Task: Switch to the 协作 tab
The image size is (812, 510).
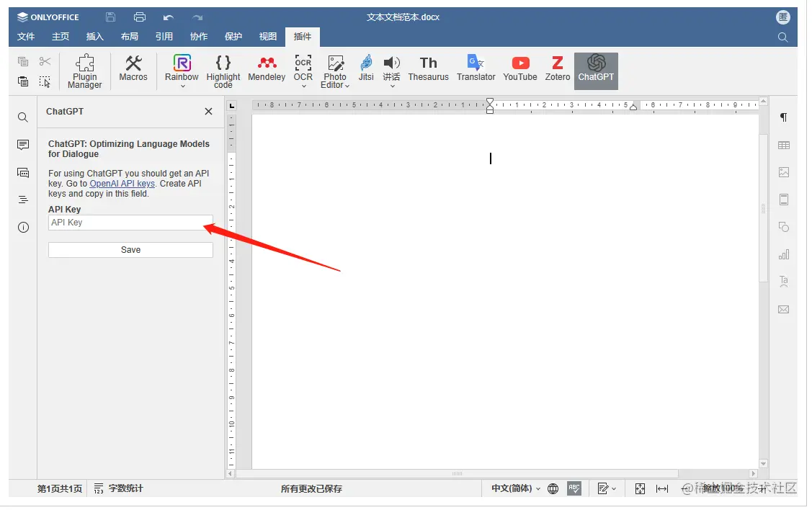Action: 199,36
